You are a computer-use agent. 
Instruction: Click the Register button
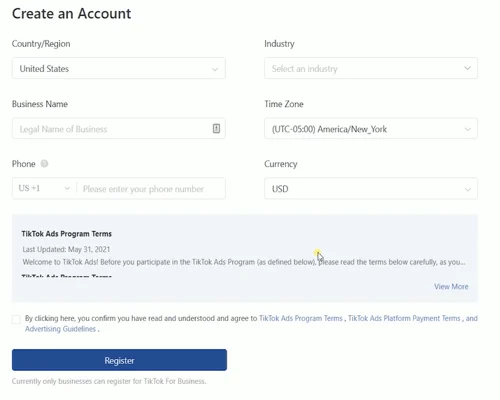tap(119, 360)
